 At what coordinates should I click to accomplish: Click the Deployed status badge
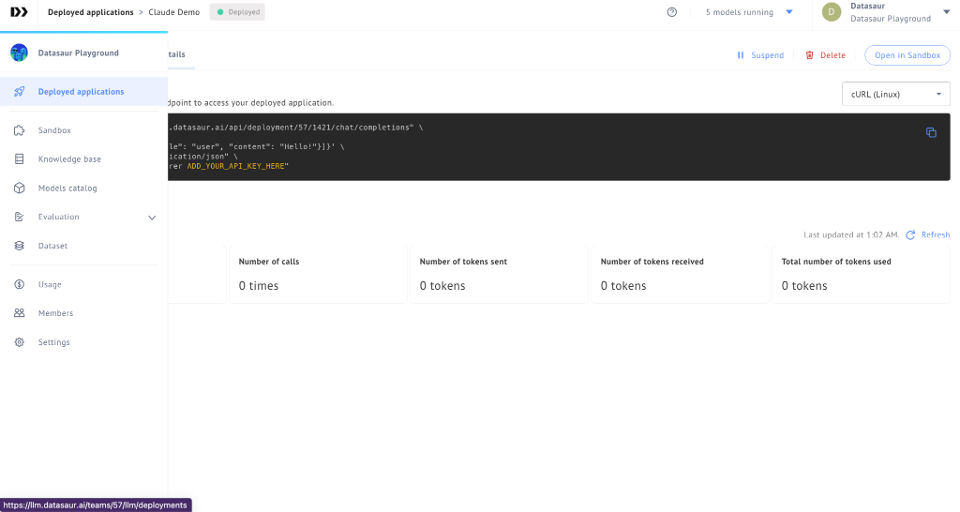tap(238, 12)
